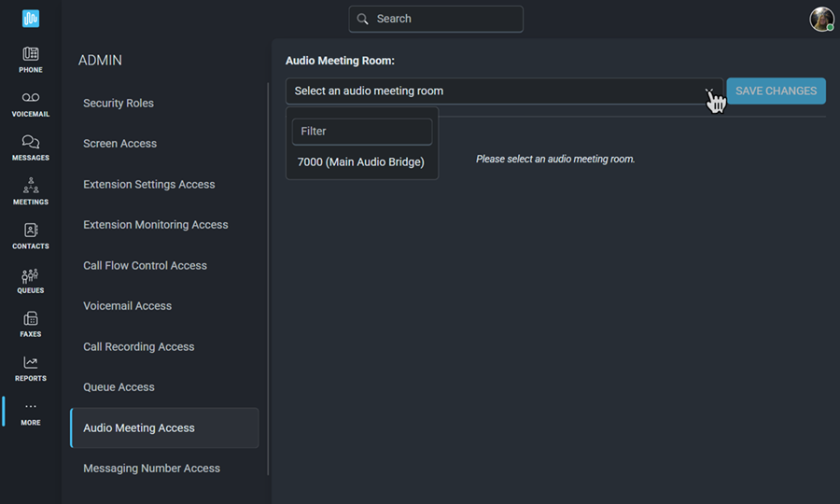This screenshot has width=840, height=504.
Task: Open the Meetings sidebar icon
Action: click(x=31, y=186)
